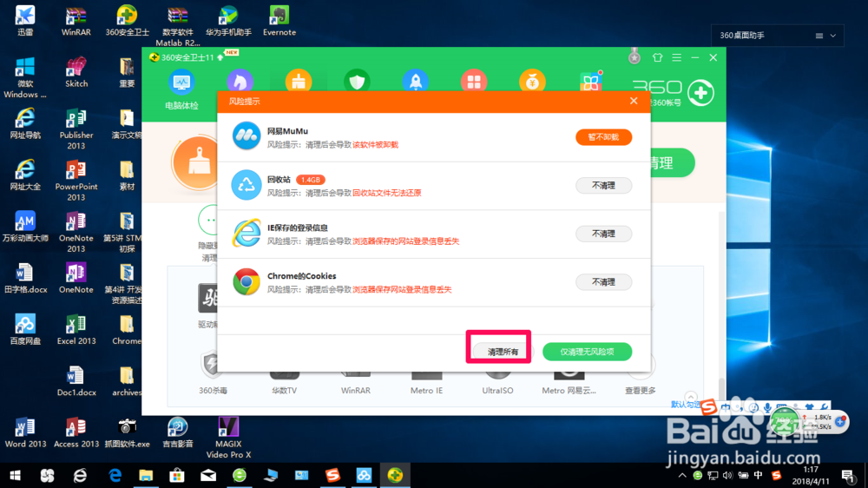The height and width of the screenshot is (488, 868).
Task: Open 万彩动画大师 desktop shortcut
Action: (25, 227)
